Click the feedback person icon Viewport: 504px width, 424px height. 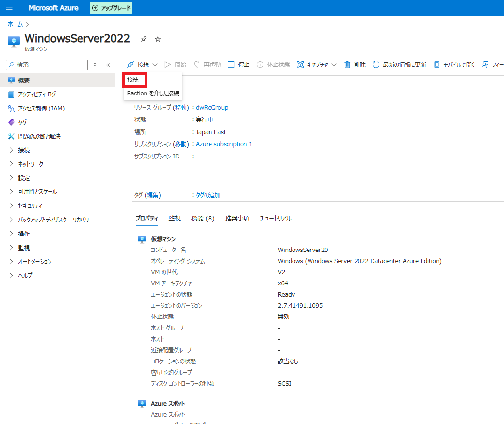pos(485,65)
